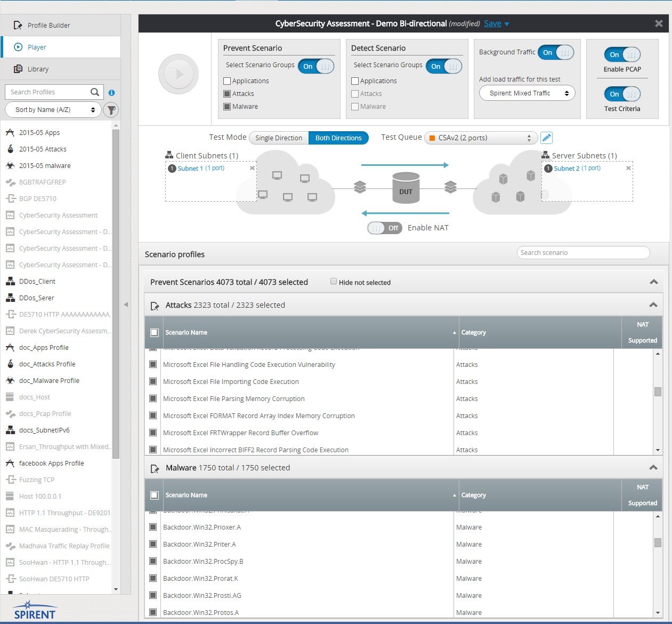Screen dimensions: 672x624
Task: Click the large play test button
Action: tap(179, 74)
